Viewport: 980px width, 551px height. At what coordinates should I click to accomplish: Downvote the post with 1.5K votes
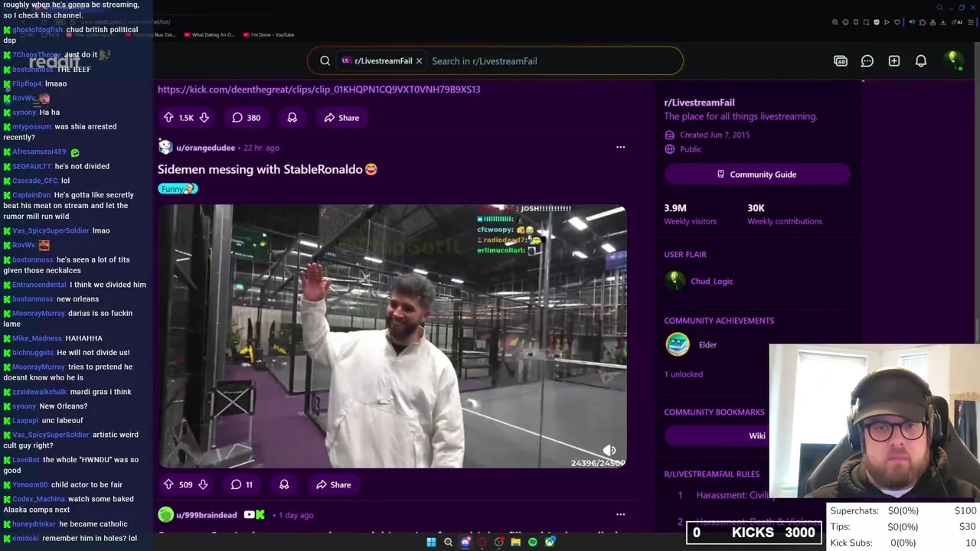point(204,118)
